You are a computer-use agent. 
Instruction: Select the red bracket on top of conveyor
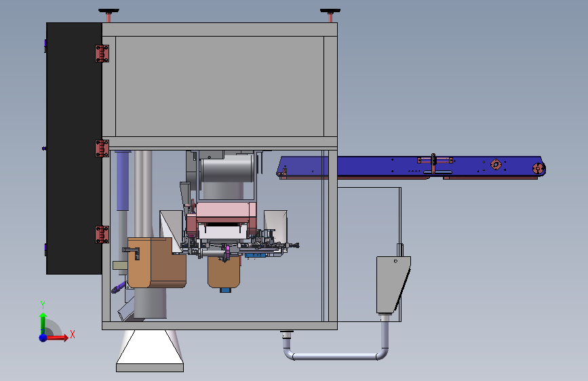(434, 163)
